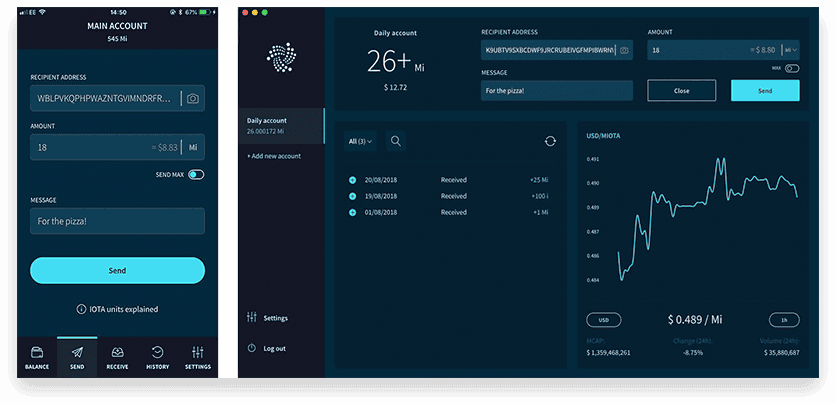Switch to Receive tab in mobile wallet
836x405 pixels.
coord(117,358)
